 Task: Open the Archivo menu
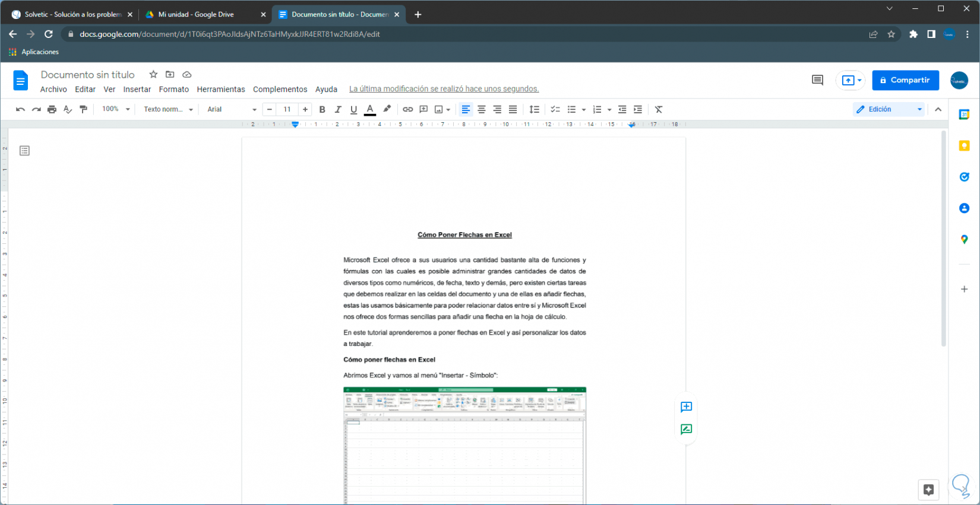pyautogui.click(x=53, y=89)
